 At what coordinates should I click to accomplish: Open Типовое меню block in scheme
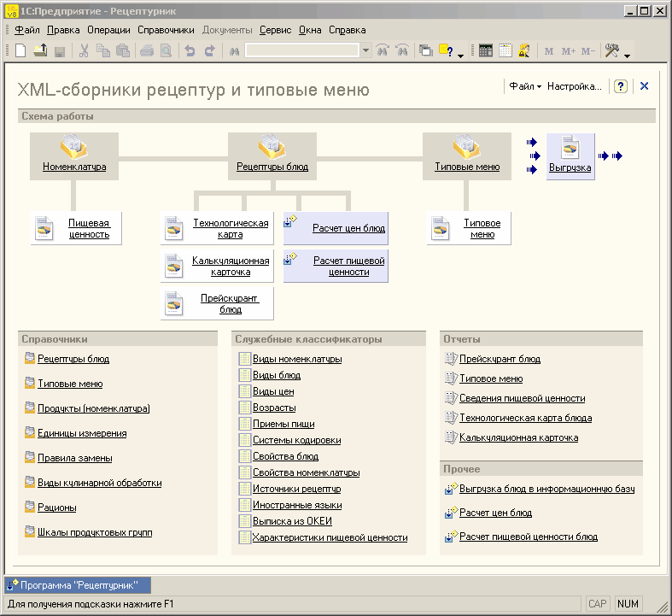coord(469,228)
